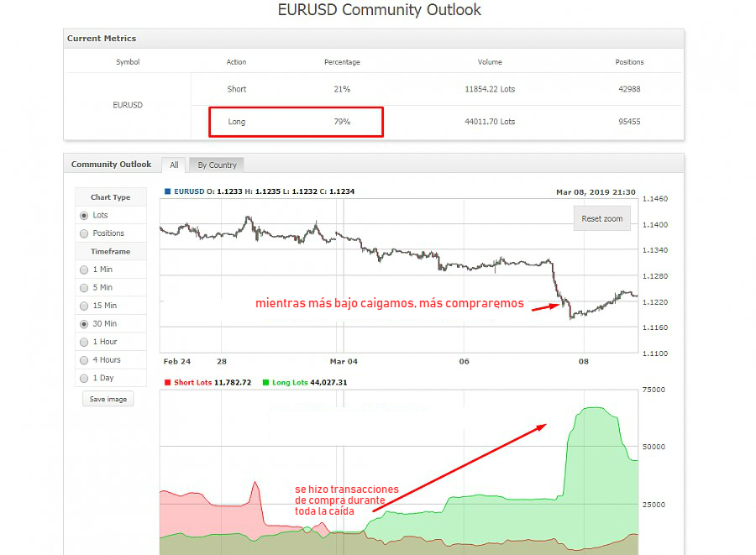Choose the 1 Min timeframe
Image resolution: width=756 pixels, height=555 pixels.
84,270
